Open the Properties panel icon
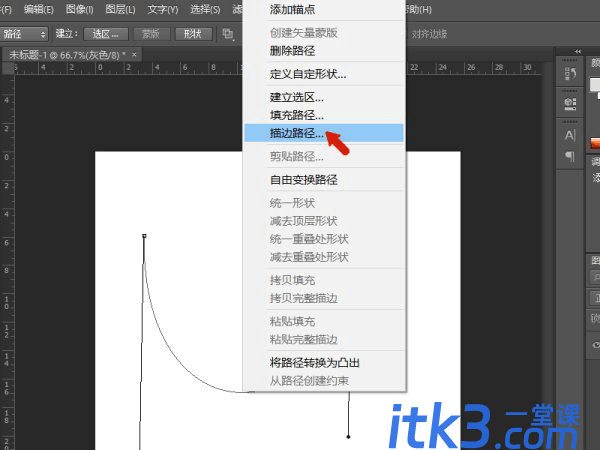 tap(570, 103)
